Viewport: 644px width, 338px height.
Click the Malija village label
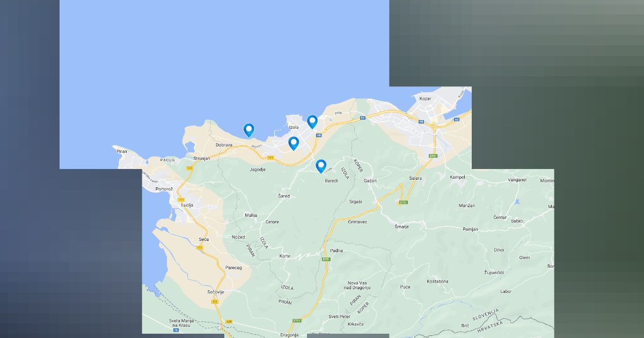tap(251, 215)
